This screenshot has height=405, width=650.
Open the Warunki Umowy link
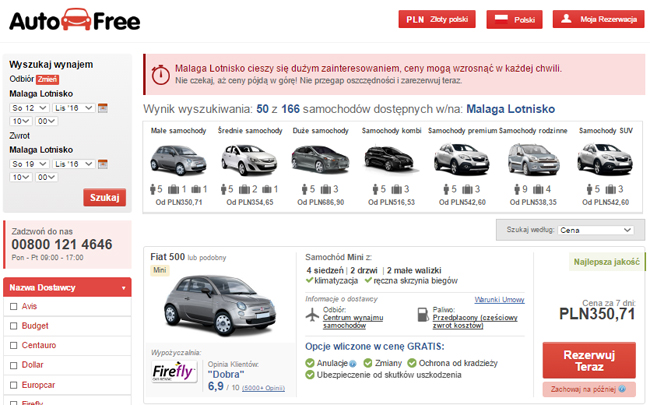tap(499, 299)
